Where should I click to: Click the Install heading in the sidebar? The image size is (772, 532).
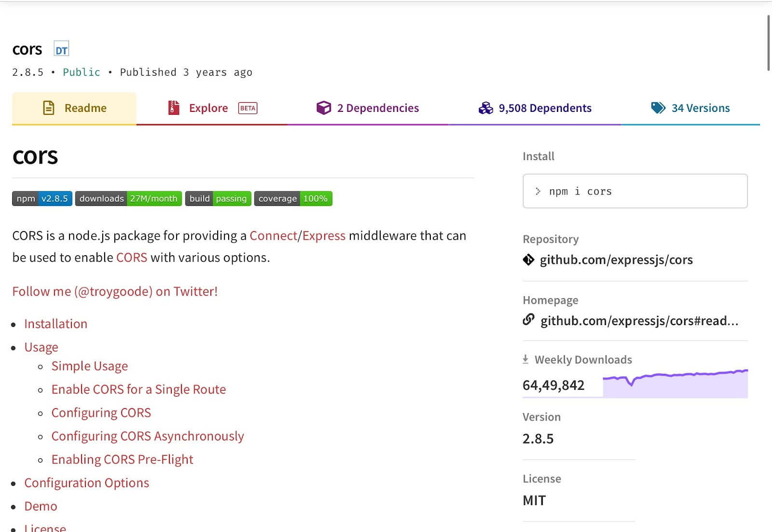point(538,156)
